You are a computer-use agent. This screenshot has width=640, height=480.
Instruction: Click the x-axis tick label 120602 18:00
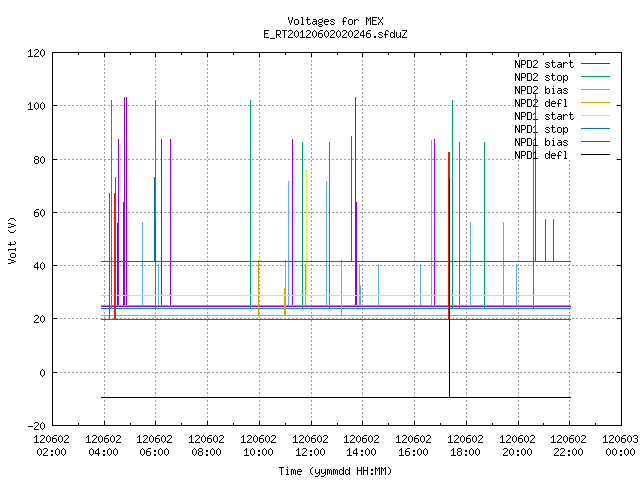(465, 446)
